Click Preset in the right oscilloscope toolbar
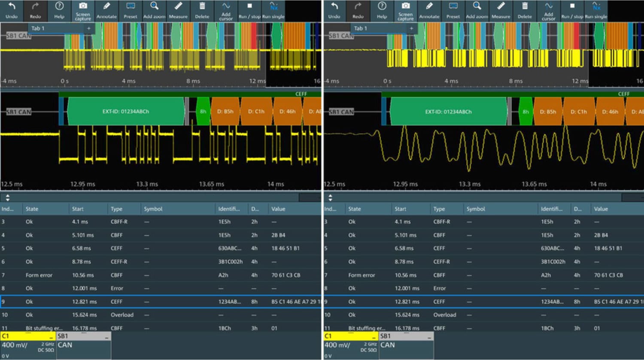This screenshot has height=360, width=644. pos(453,11)
